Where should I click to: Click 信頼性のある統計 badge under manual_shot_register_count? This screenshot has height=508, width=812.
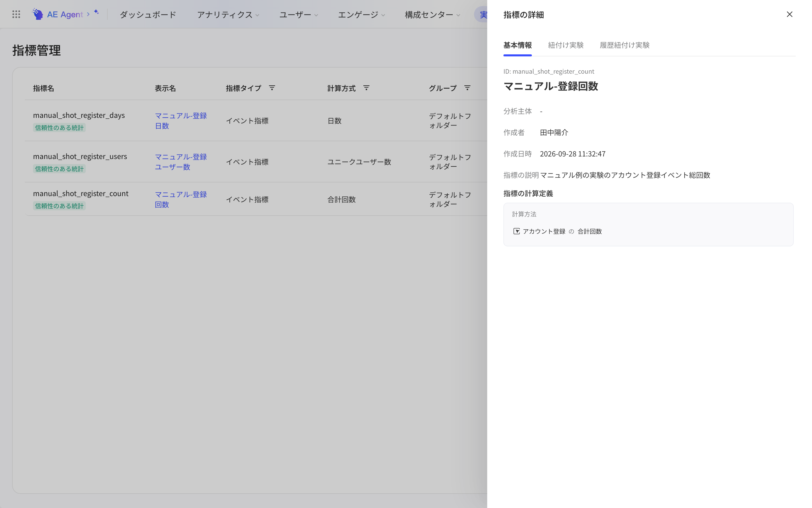click(x=59, y=206)
